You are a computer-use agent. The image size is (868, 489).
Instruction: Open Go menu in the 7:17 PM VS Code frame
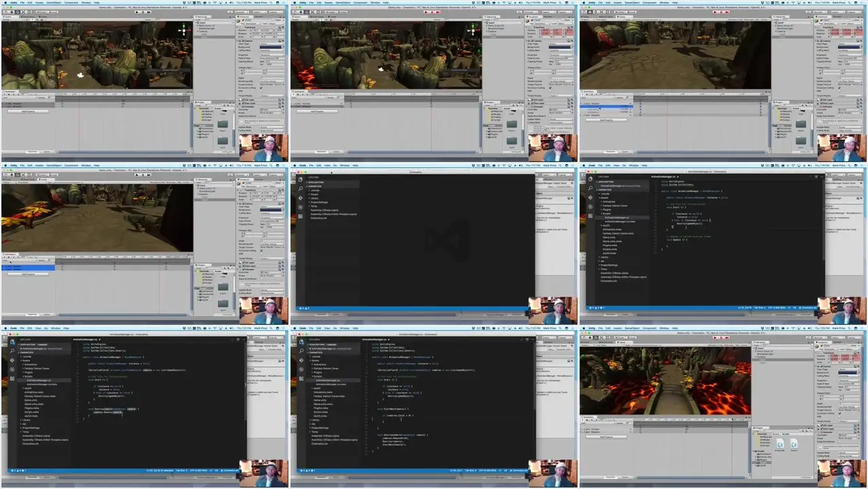pyautogui.click(x=335, y=165)
